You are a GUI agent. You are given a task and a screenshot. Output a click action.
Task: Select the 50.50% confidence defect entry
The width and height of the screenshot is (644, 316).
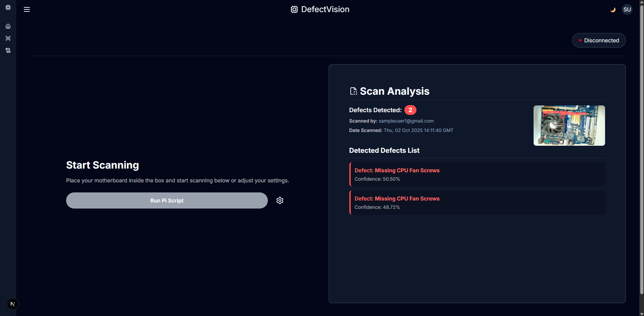pyautogui.click(x=477, y=174)
